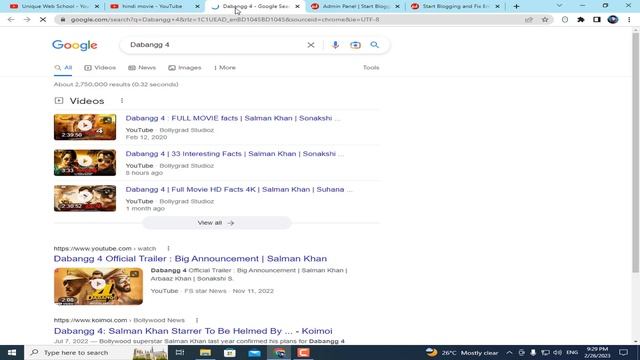Go forward in browser history

[x=27, y=20]
